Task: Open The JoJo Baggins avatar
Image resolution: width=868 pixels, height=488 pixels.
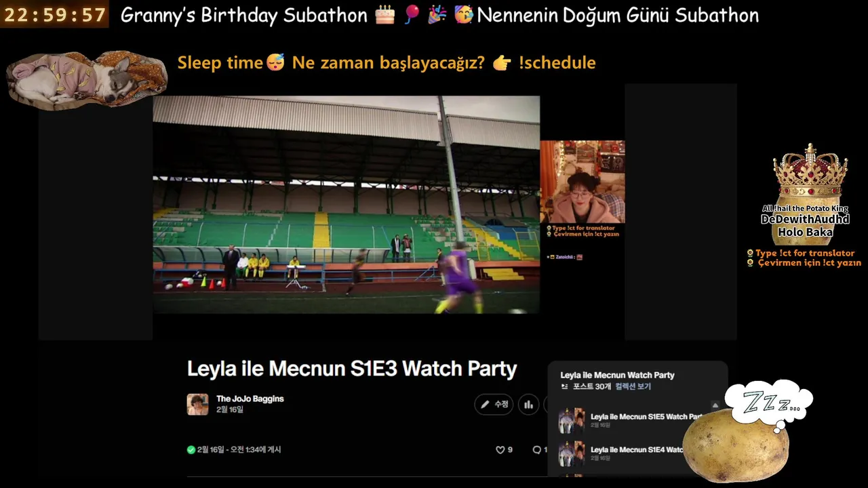Action: pyautogui.click(x=197, y=404)
